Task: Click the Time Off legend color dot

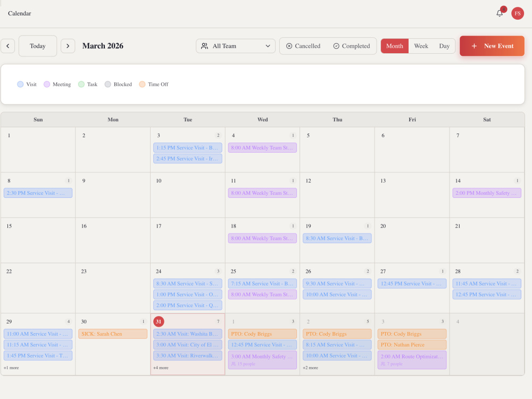Action: pos(142,84)
